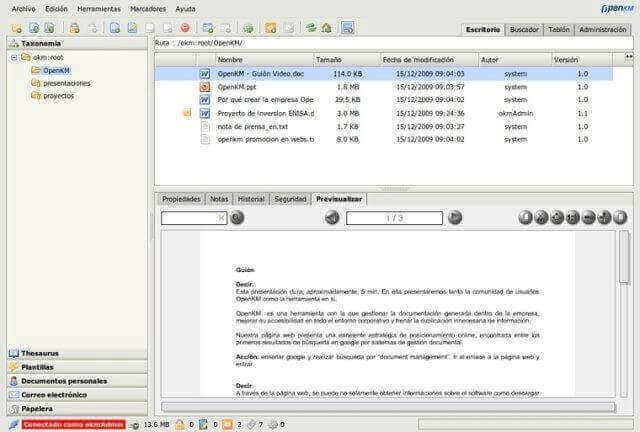Click the page number field showing 1 / 3

394,218
